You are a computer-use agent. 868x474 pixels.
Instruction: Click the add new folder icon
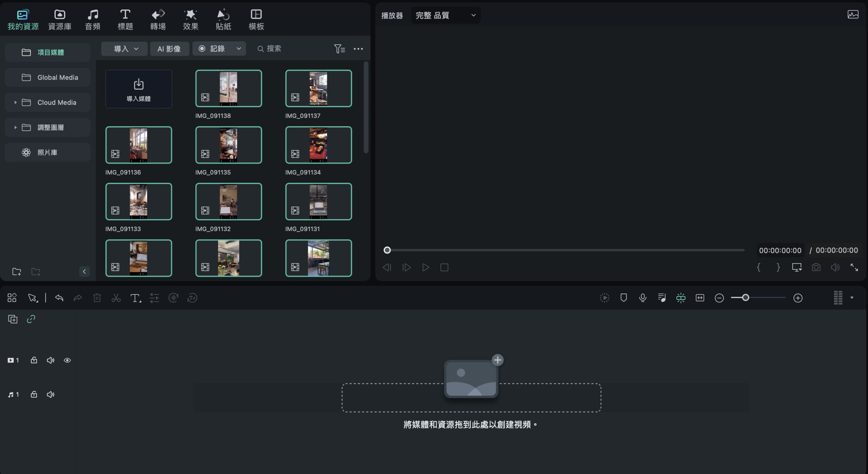[17, 271]
